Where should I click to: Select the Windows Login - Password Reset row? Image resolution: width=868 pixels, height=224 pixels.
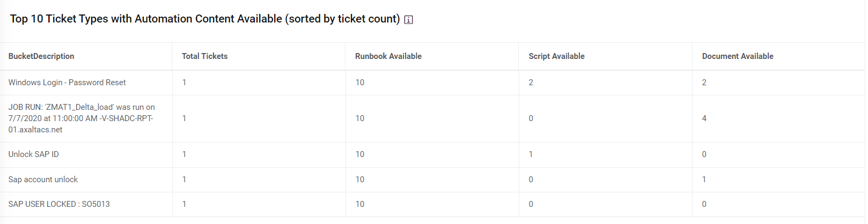[x=67, y=83]
